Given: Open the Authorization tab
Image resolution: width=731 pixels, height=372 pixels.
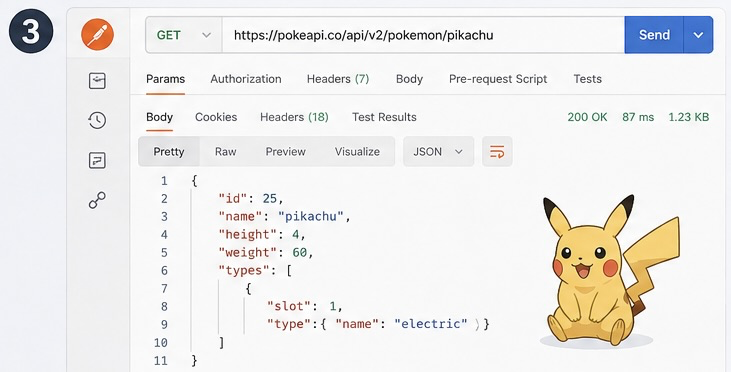Looking at the screenshot, I should click(x=246, y=79).
